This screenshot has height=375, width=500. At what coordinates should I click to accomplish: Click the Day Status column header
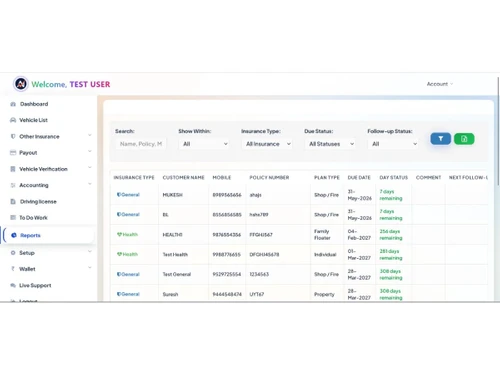[x=394, y=178]
